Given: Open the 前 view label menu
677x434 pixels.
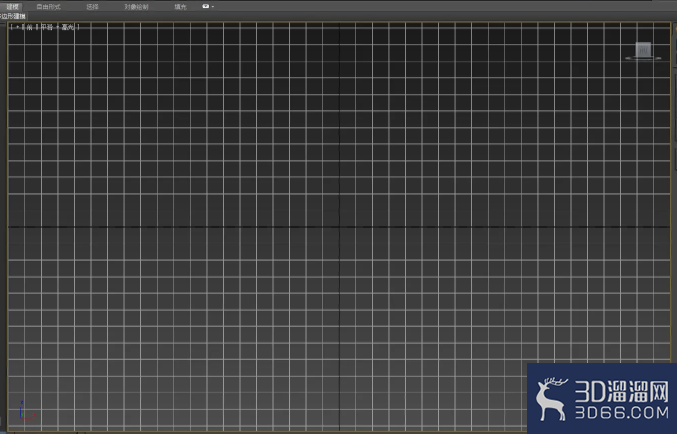Looking at the screenshot, I should tap(29, 27).
